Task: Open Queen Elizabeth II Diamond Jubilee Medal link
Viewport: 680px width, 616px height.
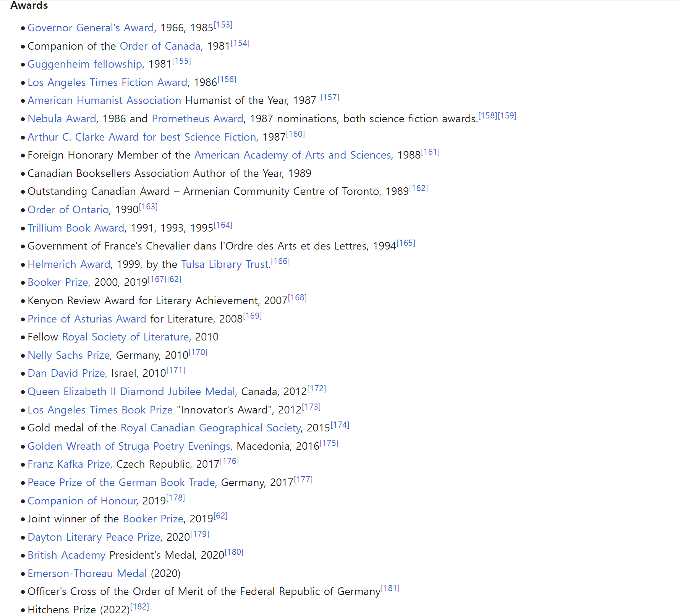Action: tap(131, 392)
